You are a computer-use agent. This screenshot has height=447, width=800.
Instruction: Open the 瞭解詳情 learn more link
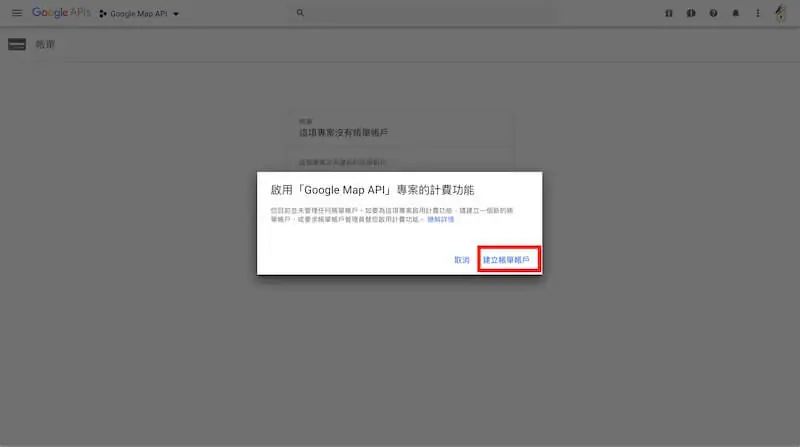(x=440, y=219)
